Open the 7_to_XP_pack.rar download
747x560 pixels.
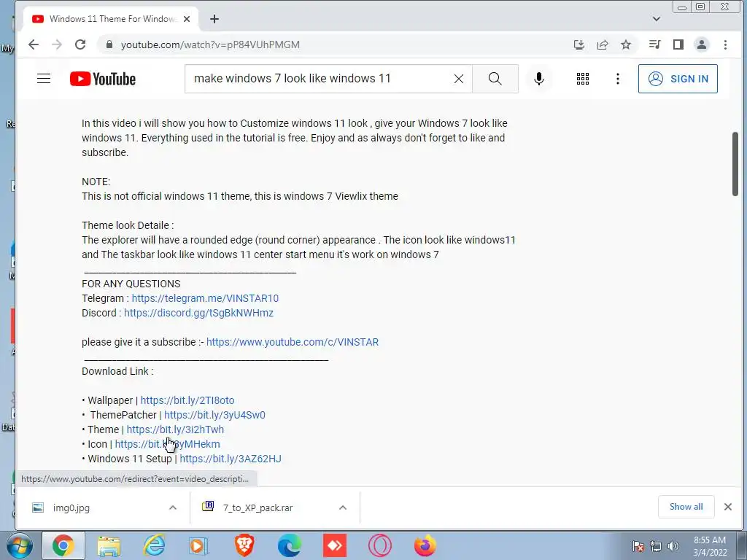(258, 508)
